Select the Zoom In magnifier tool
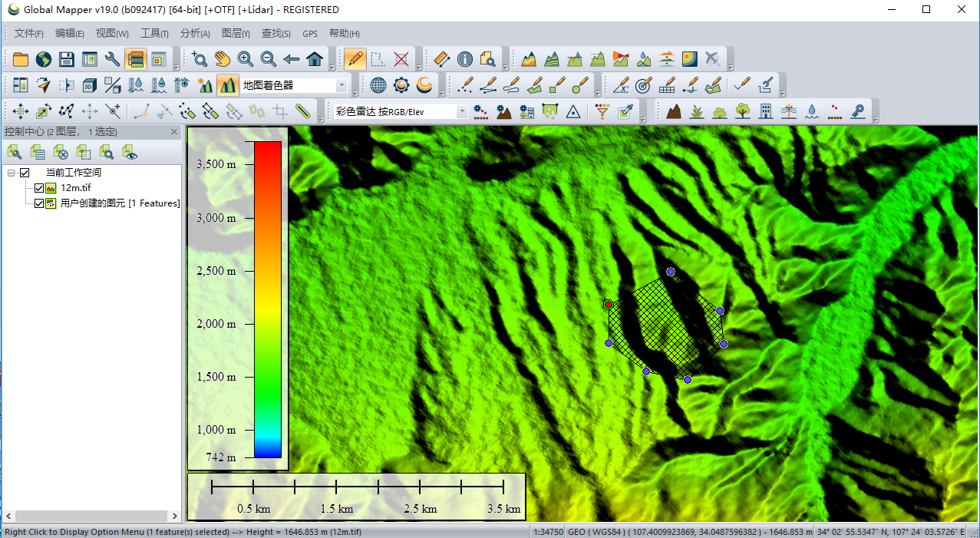 (x=245, y=59)
